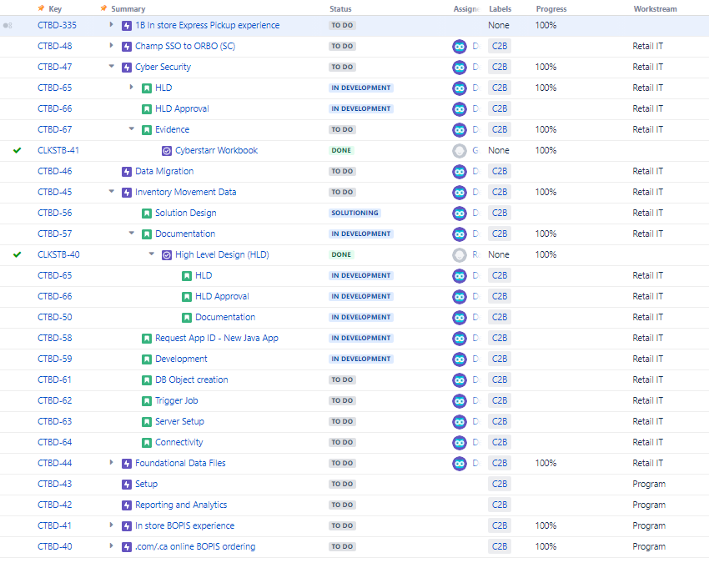This screenshot has height=588, width=709.
Task: Click None label on CLKSTB-40 row
Action: click(499, 255)
